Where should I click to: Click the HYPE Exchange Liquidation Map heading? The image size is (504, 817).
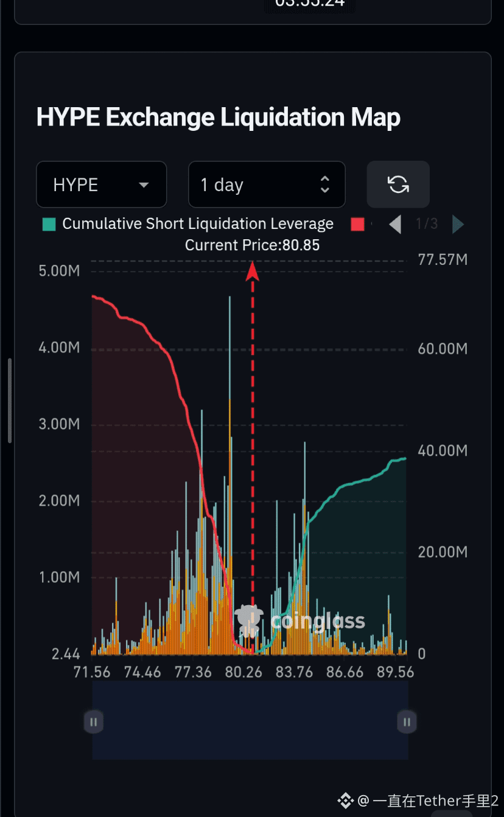pyautogui.click(x=219, y=117)
